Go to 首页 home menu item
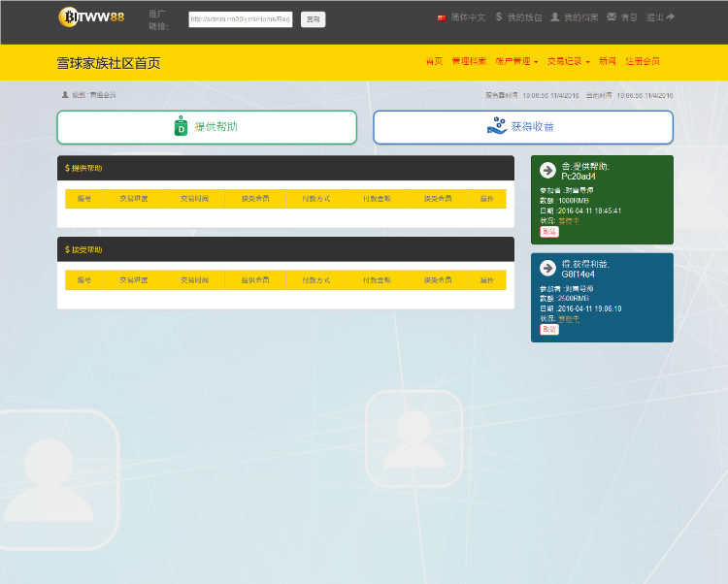Viewport: 728px width, 584px height. click(434, 61)
